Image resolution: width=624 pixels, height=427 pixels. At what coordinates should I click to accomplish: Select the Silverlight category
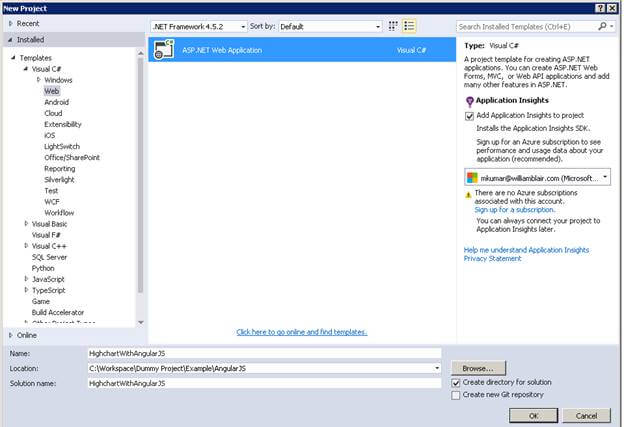(x=59, y=179)
